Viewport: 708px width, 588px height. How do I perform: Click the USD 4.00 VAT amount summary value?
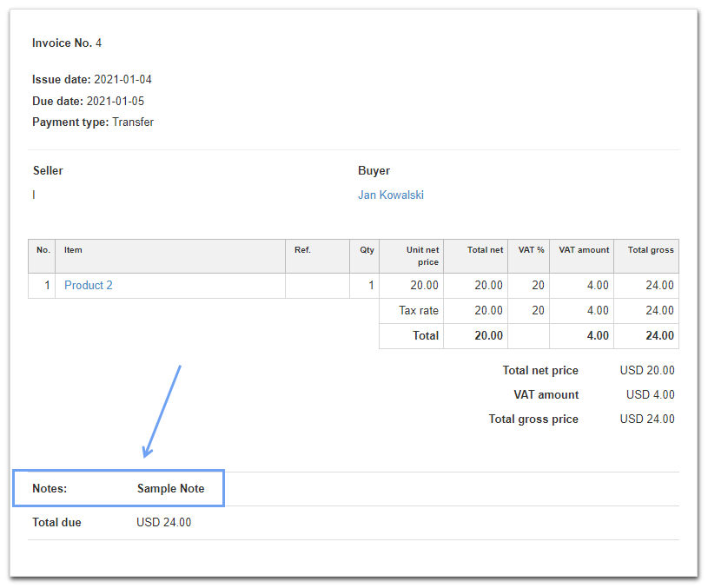pyautogui.click(x=650, y=395)
